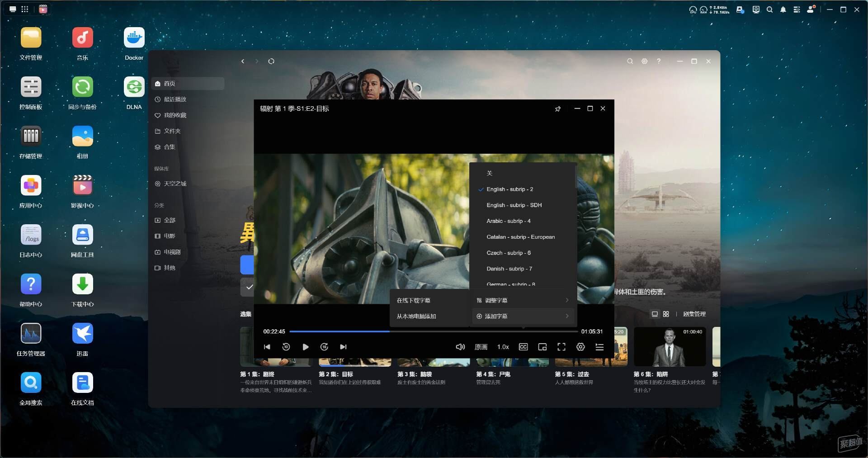This screenshot has height=458, width=868.
Task: Mute the player volume
Action: coord(460,347)
